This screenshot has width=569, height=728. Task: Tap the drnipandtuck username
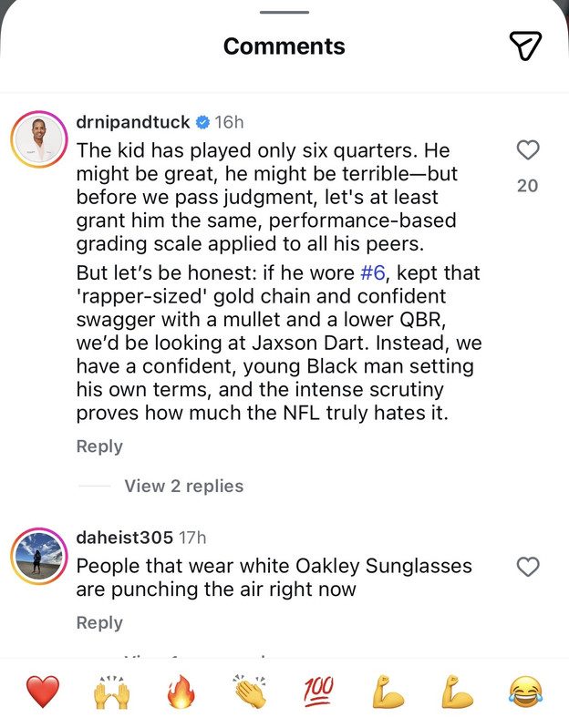[133, 122]
